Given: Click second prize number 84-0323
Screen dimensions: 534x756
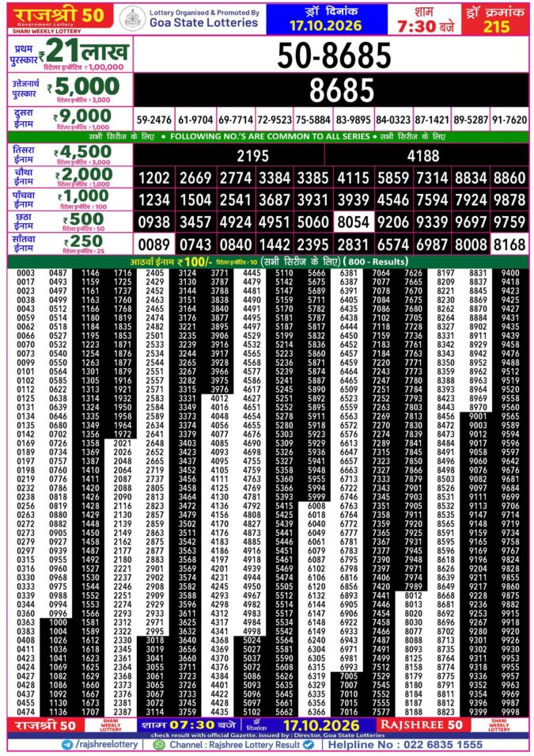Looking at the screenshot, I should (x=393, y=120).
